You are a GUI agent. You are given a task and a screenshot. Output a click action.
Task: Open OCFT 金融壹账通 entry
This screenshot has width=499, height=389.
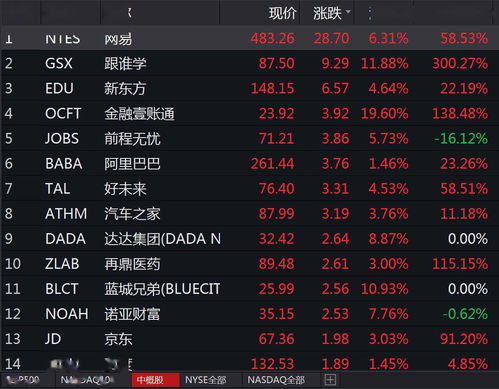tap(248, 113)
